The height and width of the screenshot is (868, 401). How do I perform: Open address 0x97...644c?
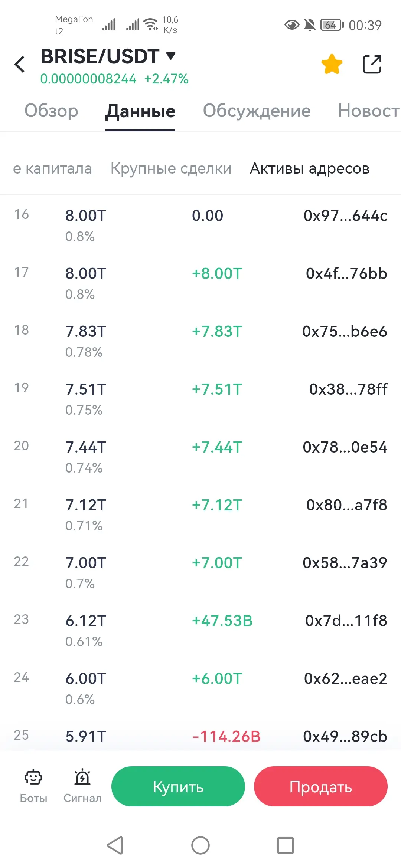pos(345,216)
